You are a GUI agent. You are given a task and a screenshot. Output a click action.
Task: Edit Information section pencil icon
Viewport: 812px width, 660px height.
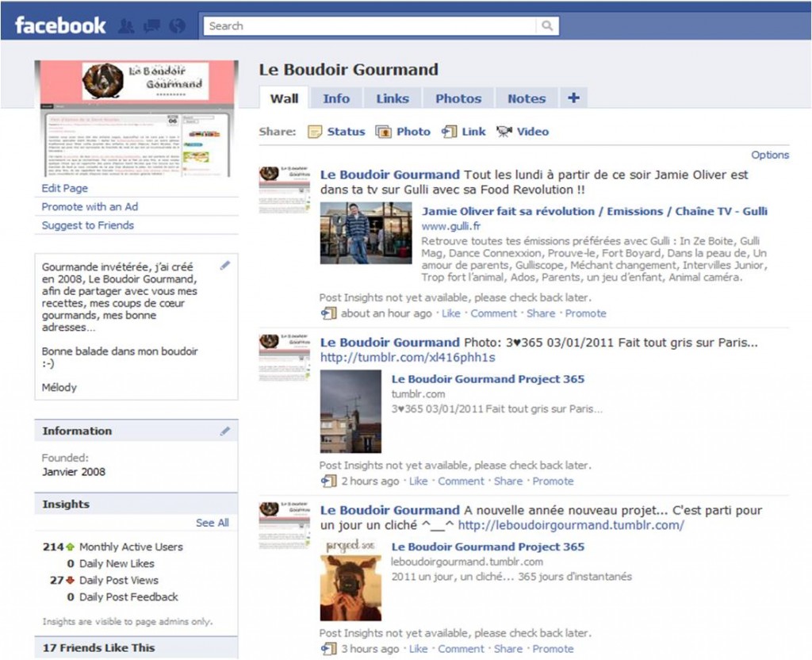point(224,431)
